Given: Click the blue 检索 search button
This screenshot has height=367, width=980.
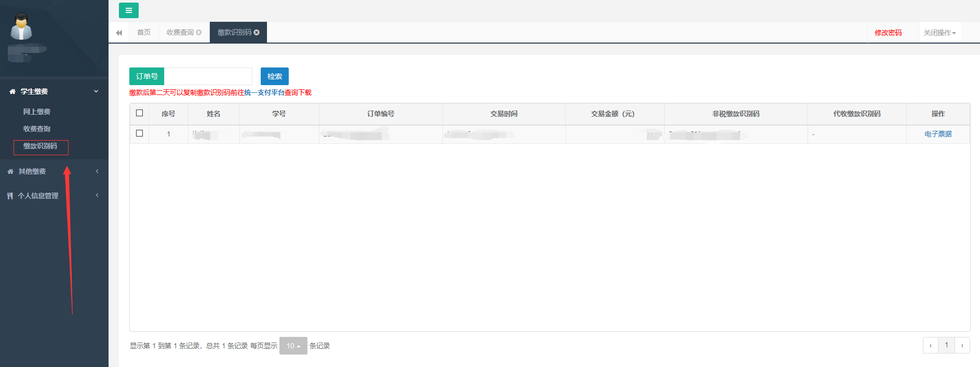Looking at the screenshot, I should pyautogui.click(x=274, y=76).
